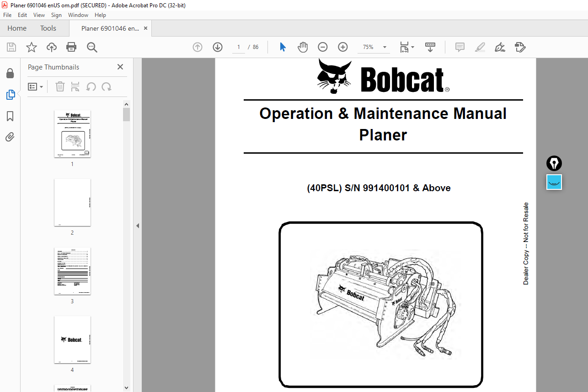This screenshot has height=392, width=588.
Task: Select page 1 thumbnail
Action: coord(72,134)
